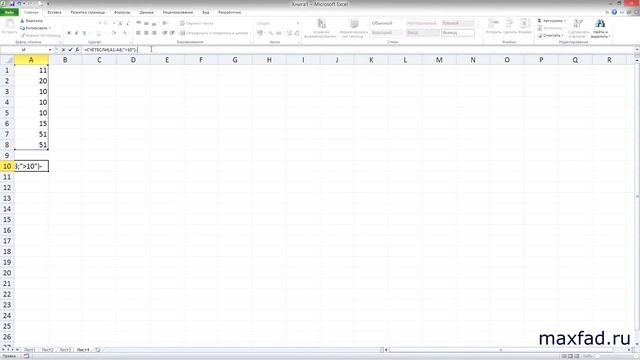Viewport: 640px width, 360px height.
Task: Select the Format Painter tool
Action: click(40, 36)
